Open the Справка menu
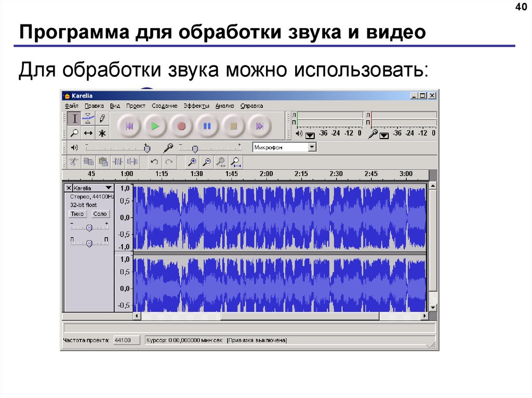The height and width of the screenshot is (398, 532). point(252,106)
